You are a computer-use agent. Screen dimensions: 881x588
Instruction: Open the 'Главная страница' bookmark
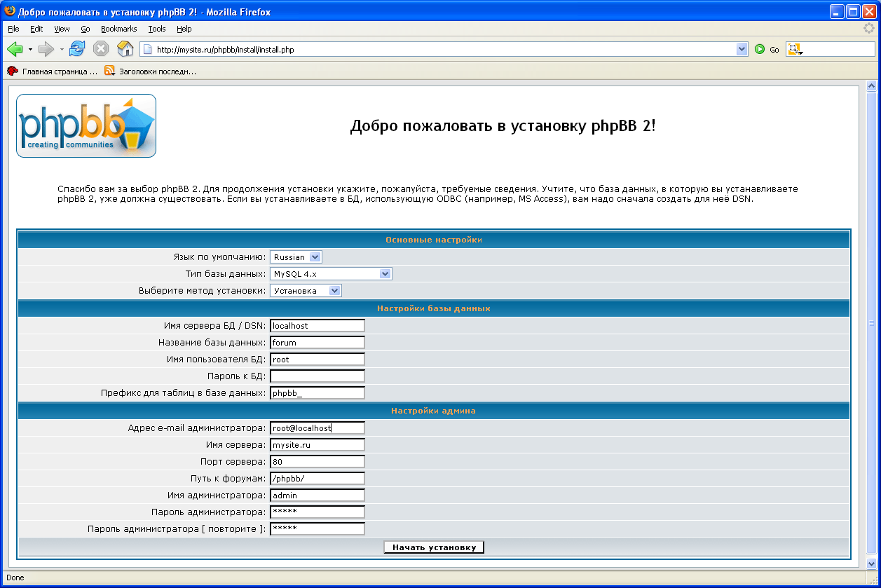pos(53,71)
